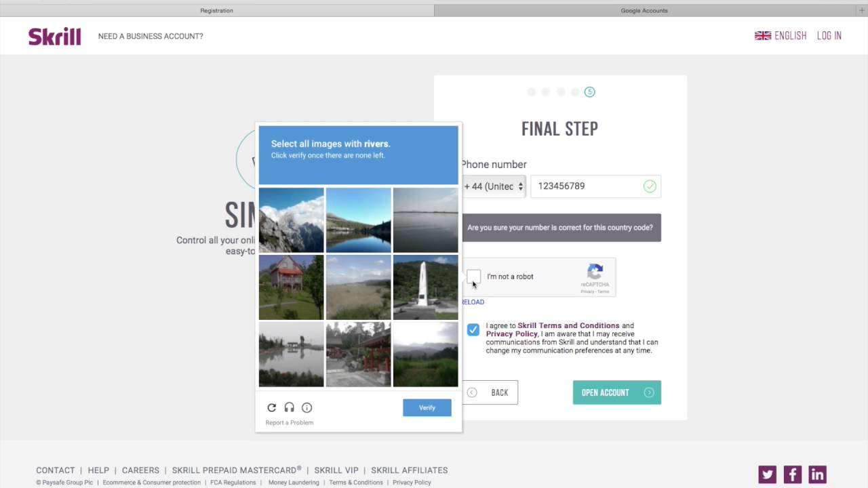This screenshot has width=868, height=488.
Task: Open Money Laundering footer link
Action: pos(294,483)
